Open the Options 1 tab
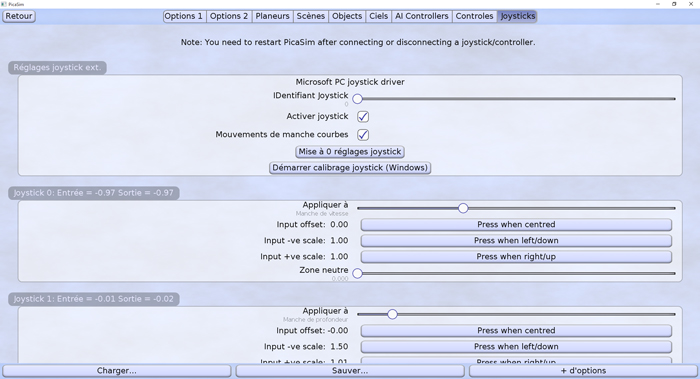This screenshot has height=379, width=700. [x=183, y=16]
